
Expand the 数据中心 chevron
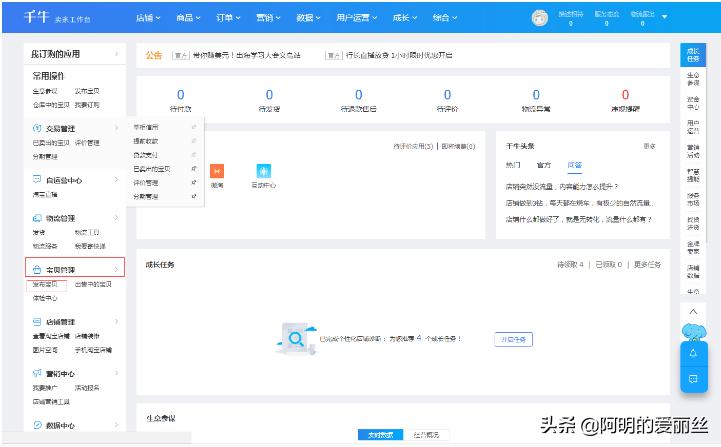click(x=116, y=425)
